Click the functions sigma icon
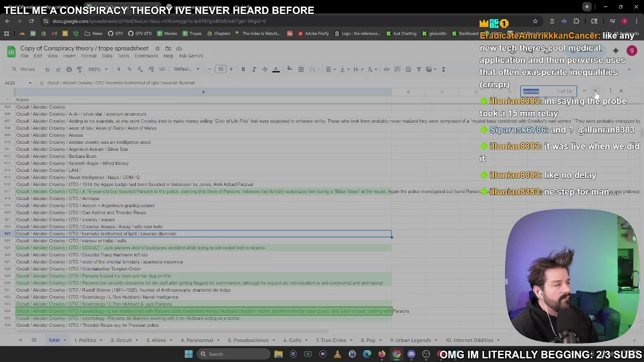Image resolution: width=644 pixels, height=362 pixels. point(443,69)
